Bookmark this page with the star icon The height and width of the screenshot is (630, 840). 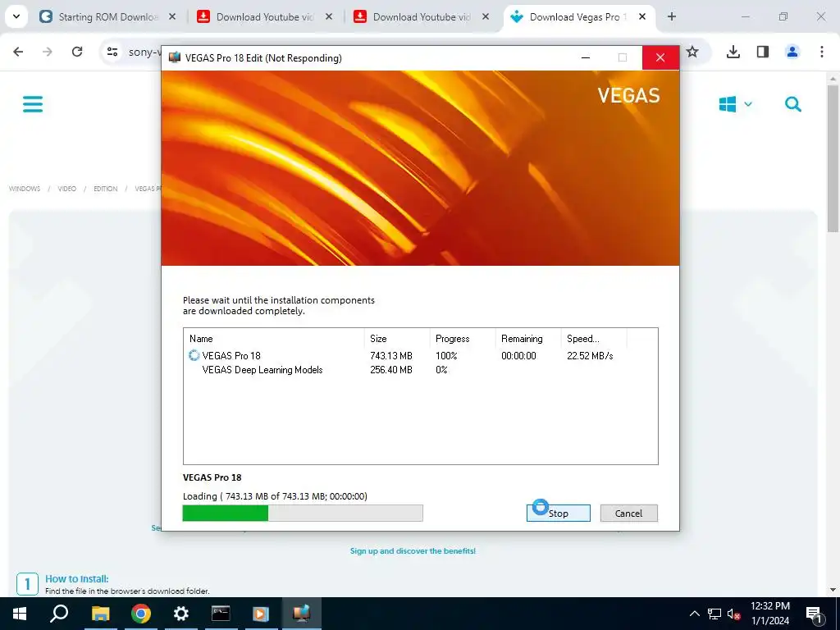pos(692,52)
